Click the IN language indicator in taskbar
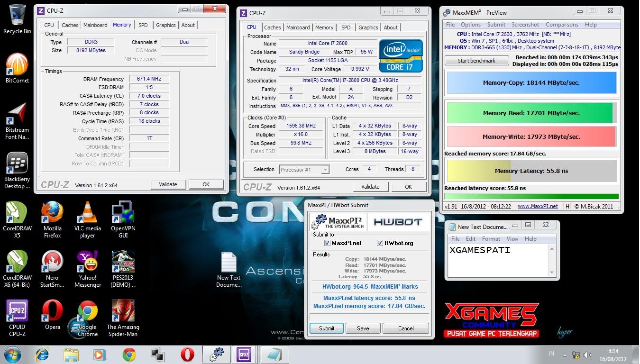The image size is (640, 364). (551, 354)
